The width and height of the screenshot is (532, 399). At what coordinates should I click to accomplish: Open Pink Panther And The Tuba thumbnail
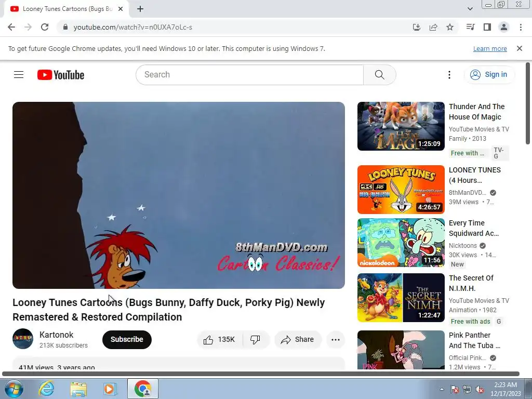tap(401, 350)
